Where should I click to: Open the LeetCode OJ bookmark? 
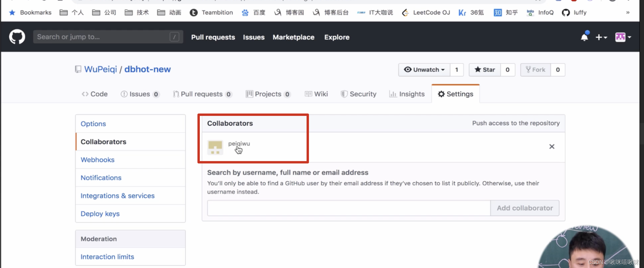pos(426,12)
